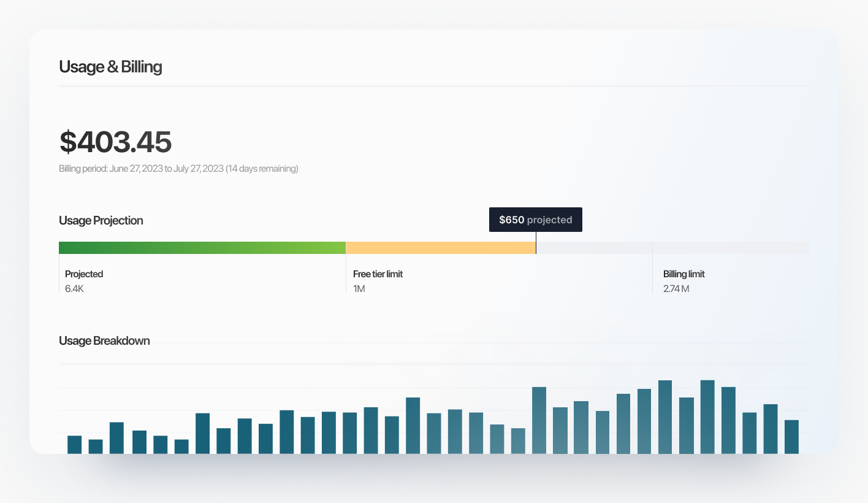Click the Usage & Billing heading
Viewport: 868px width, 503px height.
click(110, 67)
